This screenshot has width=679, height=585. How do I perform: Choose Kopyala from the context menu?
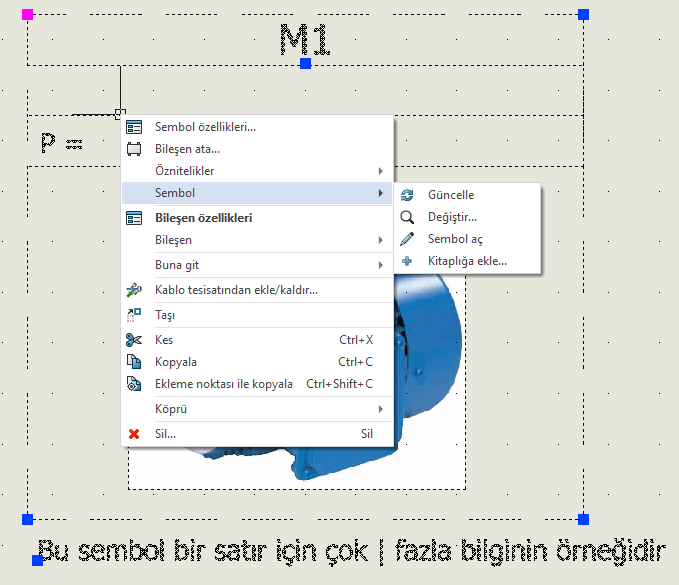coord(176,362)
